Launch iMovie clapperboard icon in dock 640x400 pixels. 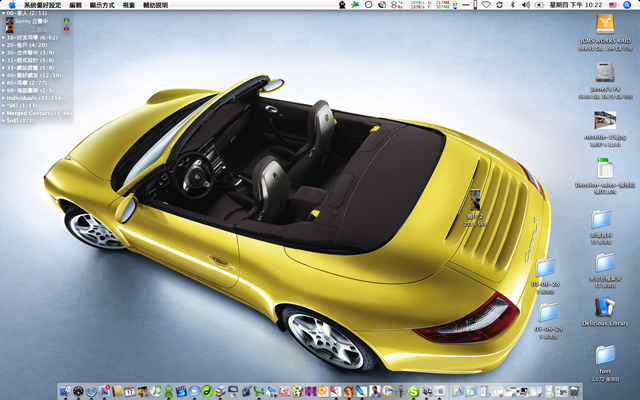click(181, 391)
